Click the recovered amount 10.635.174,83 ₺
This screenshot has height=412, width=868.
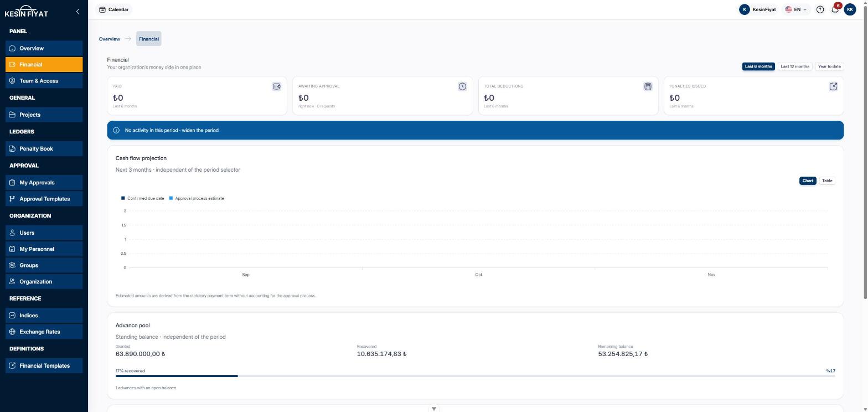point(382,354)
